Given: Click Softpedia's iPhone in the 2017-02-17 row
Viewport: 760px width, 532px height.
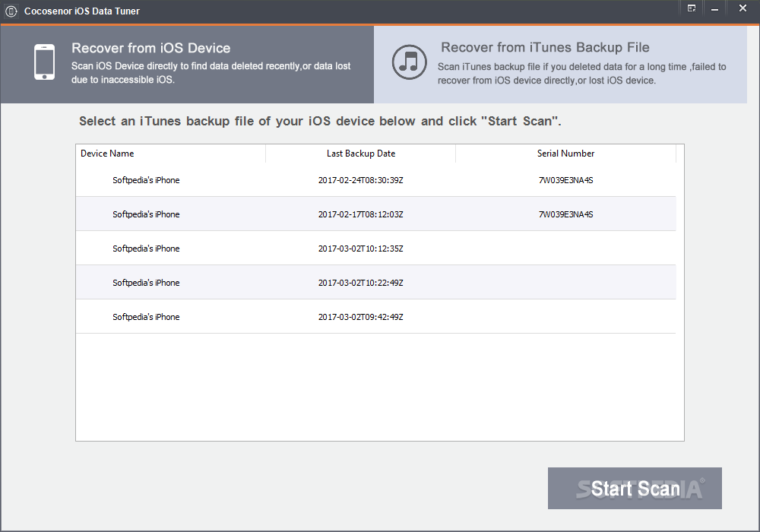Looking at the screenshot, I should pos(146,214).
